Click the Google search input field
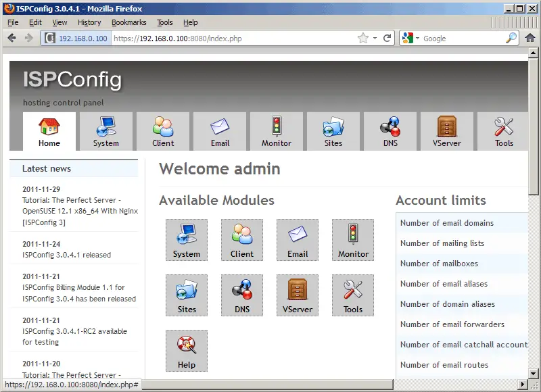 [x=463, y=39]
